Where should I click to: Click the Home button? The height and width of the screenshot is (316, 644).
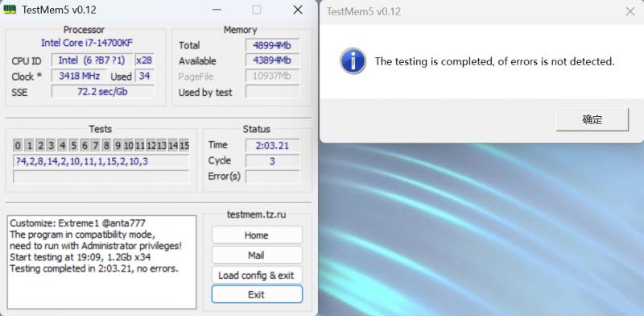pos(257,235)
